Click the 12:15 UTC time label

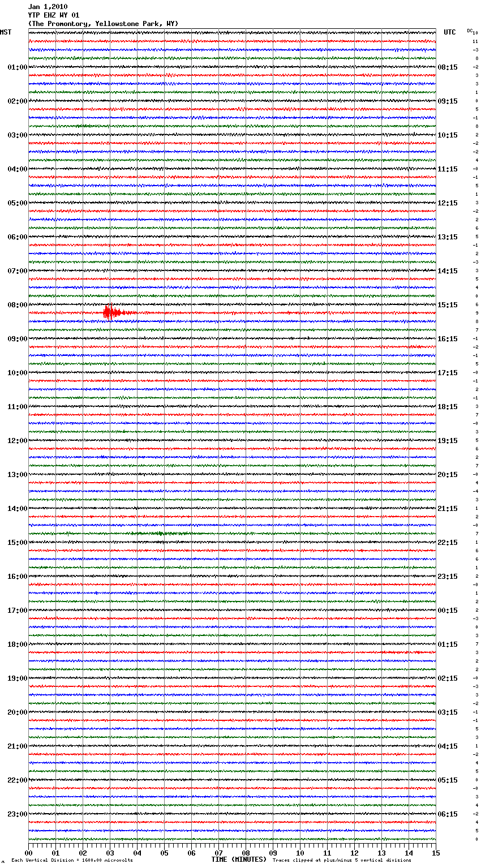(448, 203)
